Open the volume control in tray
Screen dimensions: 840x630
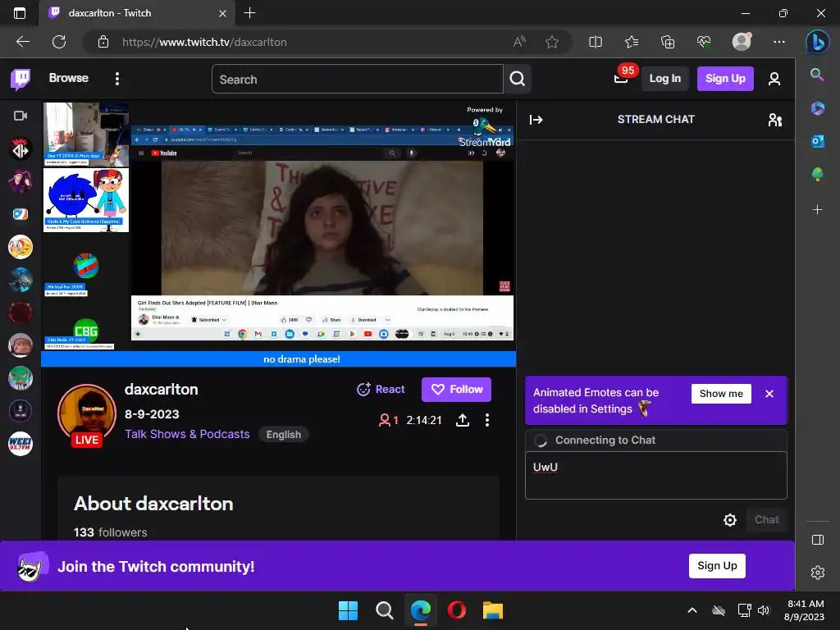pos(764,610)
